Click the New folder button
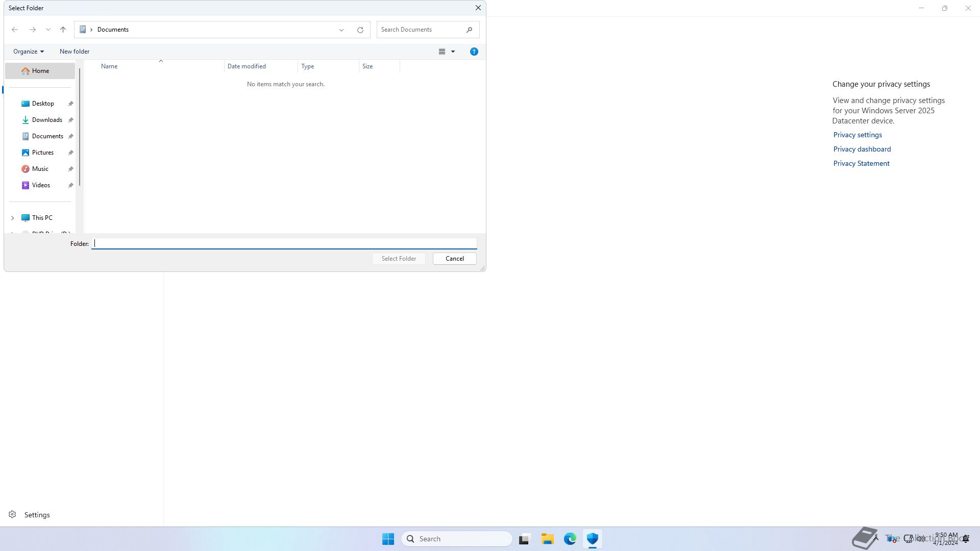980x551 pixels. tap(75, 52)
